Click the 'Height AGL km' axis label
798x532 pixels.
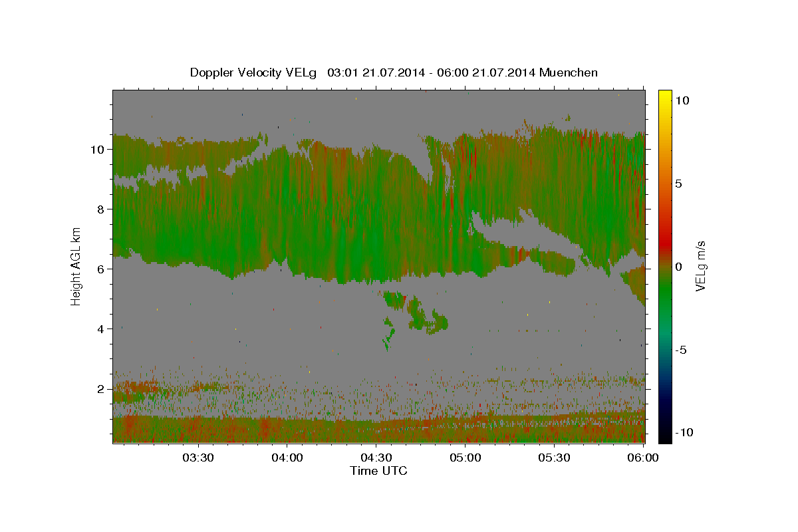76,267
